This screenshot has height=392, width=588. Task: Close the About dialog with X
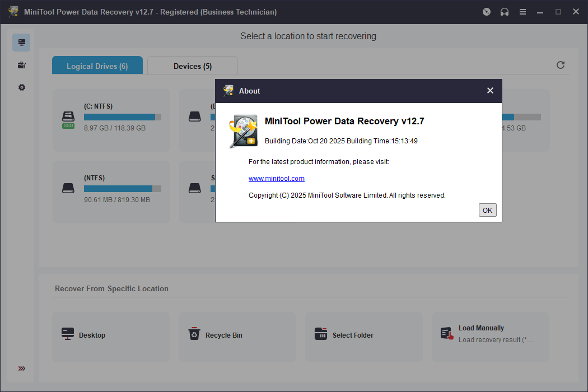pos(490,90)
